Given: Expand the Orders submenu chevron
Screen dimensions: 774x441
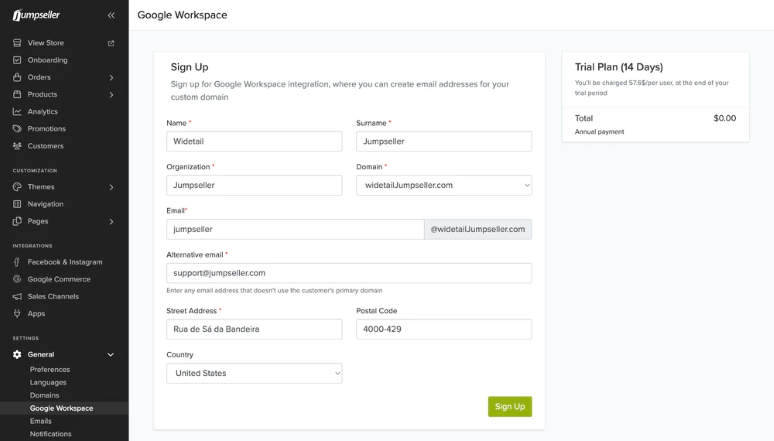Looking at the screenshot, I should point(111,77).
